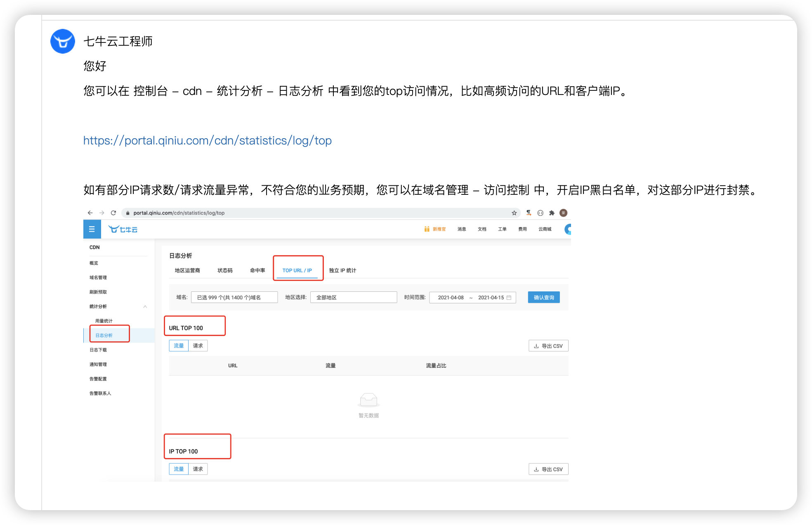
Task: Click the calendar icon in the date range field
Action: coord(509,298)
